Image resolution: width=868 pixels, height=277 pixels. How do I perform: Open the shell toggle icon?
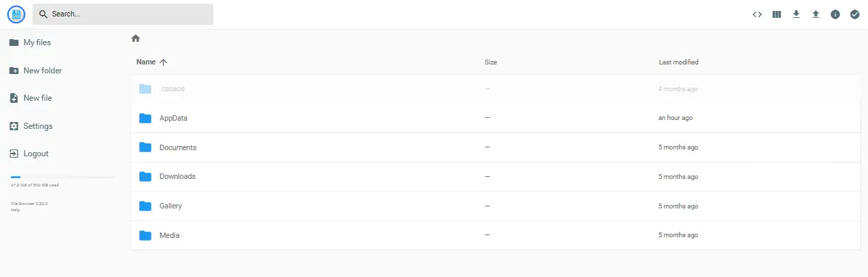click(x=757, y=14)
